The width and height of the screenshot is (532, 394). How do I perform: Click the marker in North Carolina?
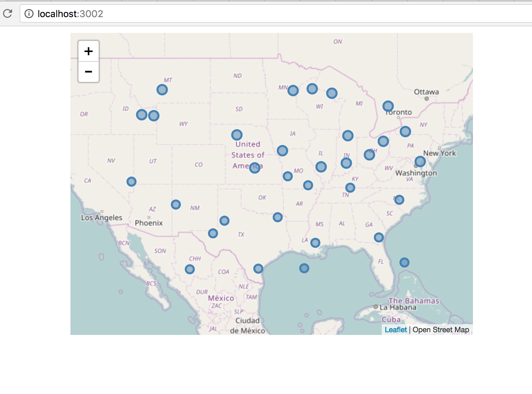(x=399, y=200)
